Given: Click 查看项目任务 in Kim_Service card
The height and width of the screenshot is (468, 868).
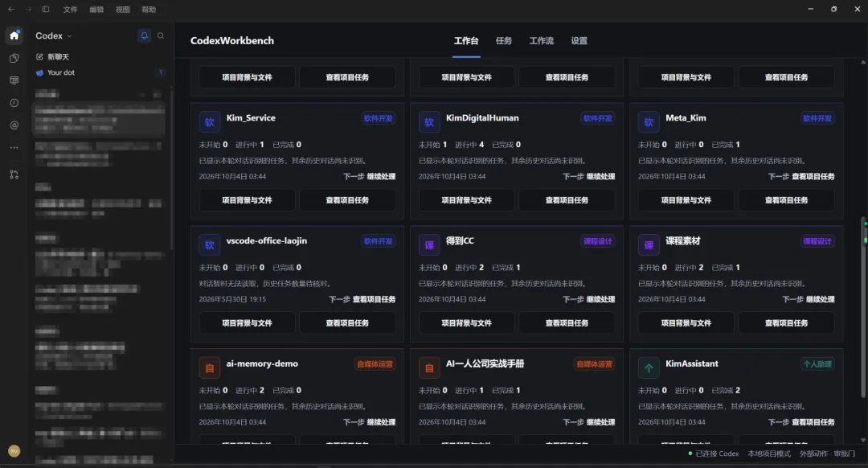Looking at the screenshot, I should [347, 200].
